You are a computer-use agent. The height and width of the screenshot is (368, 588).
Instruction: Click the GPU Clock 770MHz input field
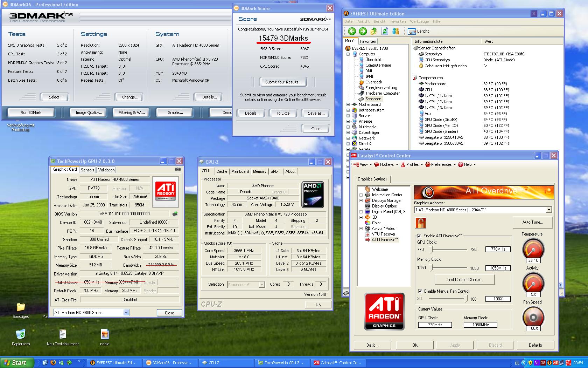[x=498, y=249]
